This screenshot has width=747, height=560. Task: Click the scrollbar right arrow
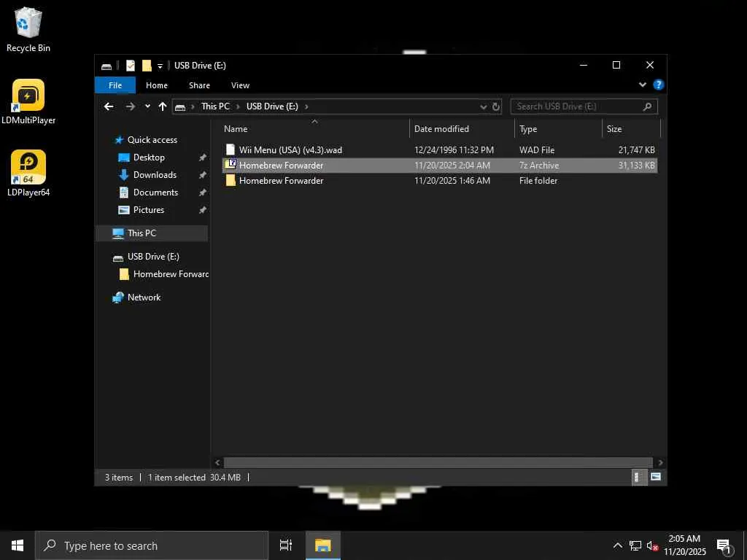click(x=660, y=462)
